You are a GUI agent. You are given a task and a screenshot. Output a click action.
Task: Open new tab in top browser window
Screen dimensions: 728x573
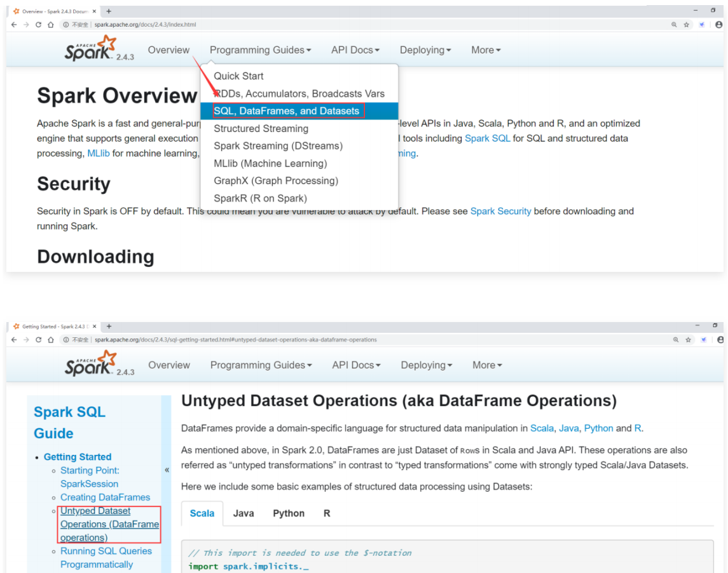click(x=109, y=11)
